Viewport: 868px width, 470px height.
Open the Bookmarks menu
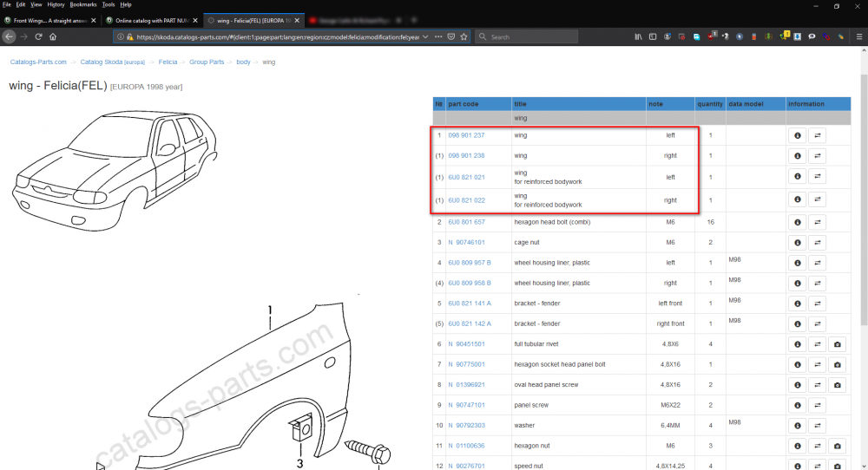pos(83,4)
